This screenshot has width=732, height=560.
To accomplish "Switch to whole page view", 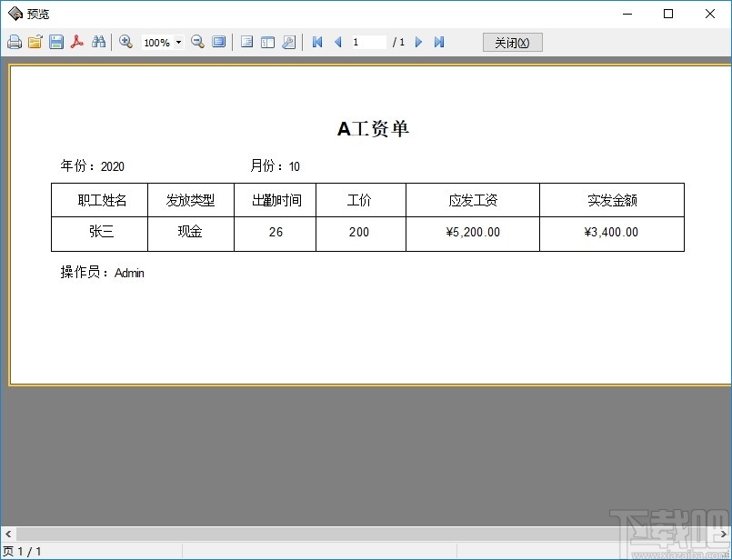I will [218, 42].
